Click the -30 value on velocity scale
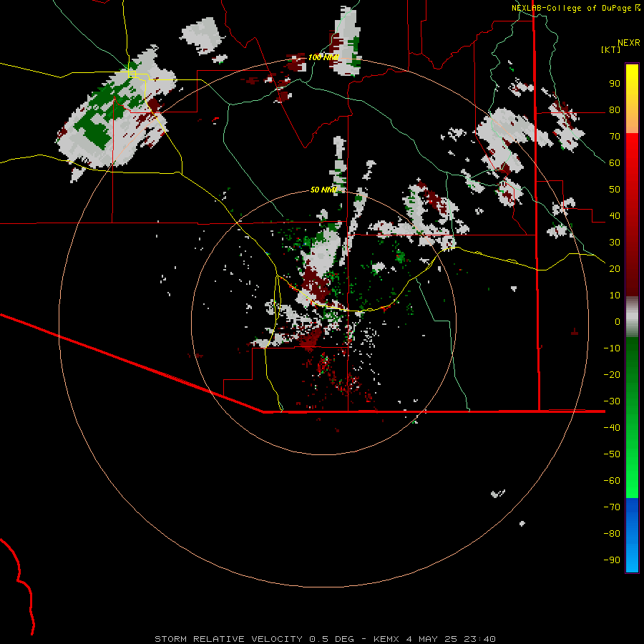Image resolution: width=644 pixels, height=644 pixels. (x=612, y=401)
